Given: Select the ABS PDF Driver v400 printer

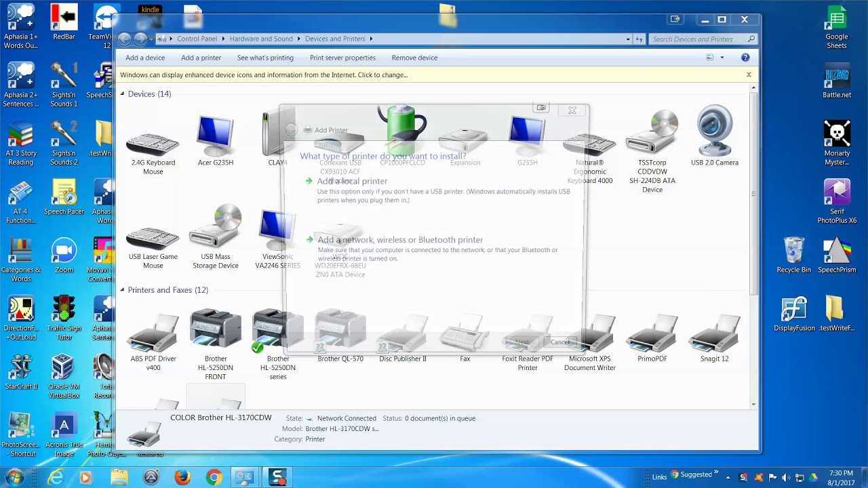Looking at the screenshot, I should coord(153,343).
